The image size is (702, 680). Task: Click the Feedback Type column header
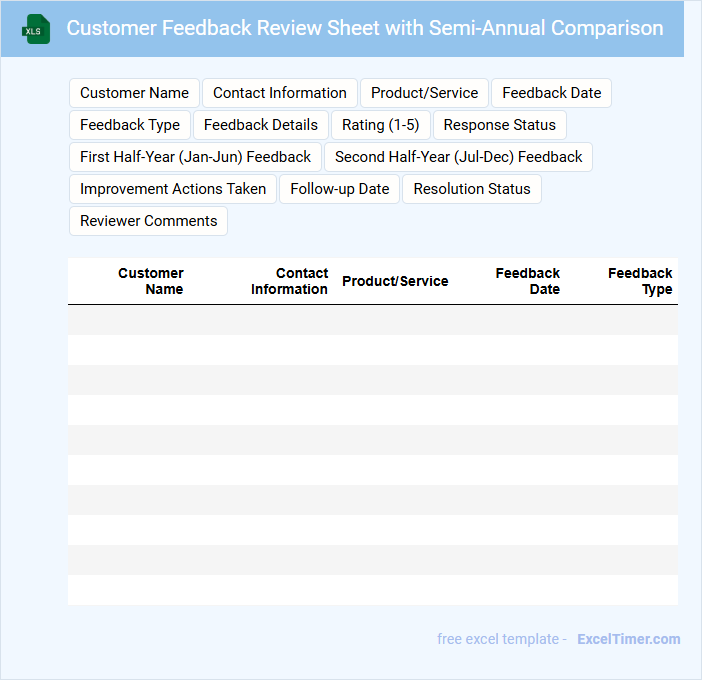[x=640, y=281]
